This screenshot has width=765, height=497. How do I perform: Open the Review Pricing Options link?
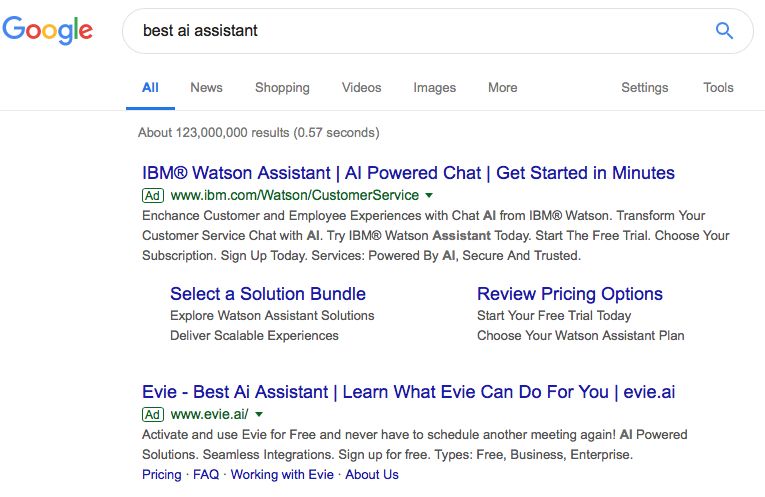click(x=570, y=294)
